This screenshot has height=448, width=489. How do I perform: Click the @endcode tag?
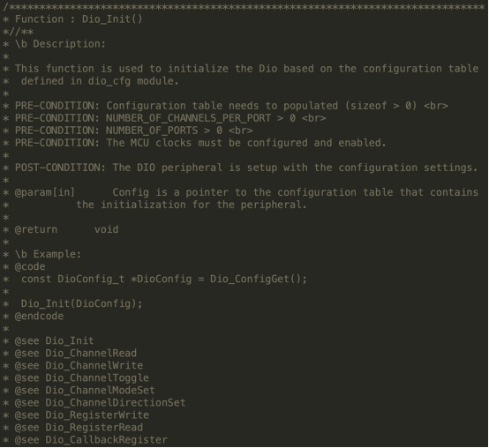[39, 317]
